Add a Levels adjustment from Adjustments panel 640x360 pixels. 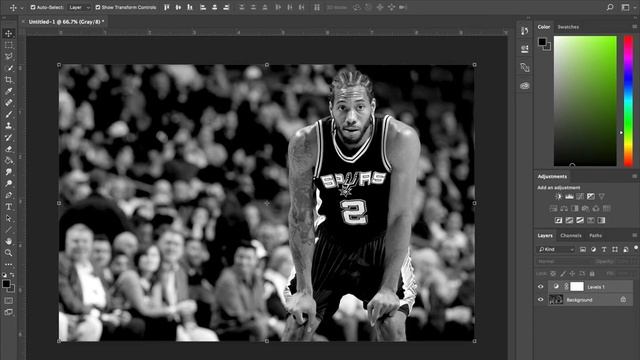point(569,196)
